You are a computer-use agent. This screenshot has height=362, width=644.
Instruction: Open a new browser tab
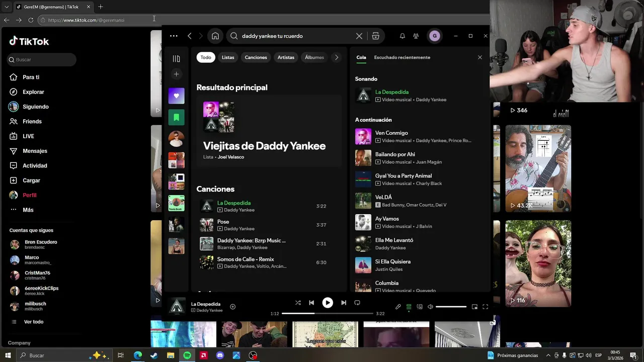click(101, 7)
